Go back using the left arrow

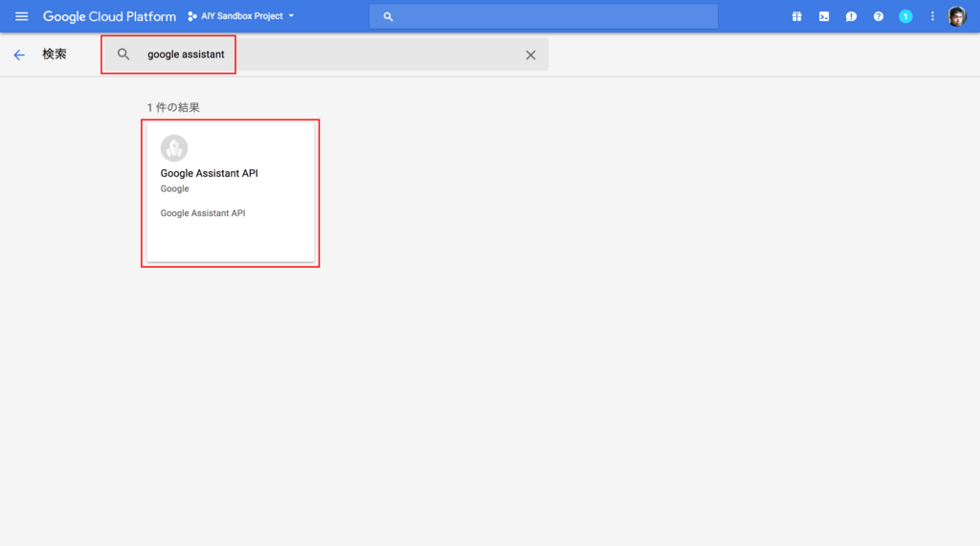pyautogui.click(x=19, y=55)
